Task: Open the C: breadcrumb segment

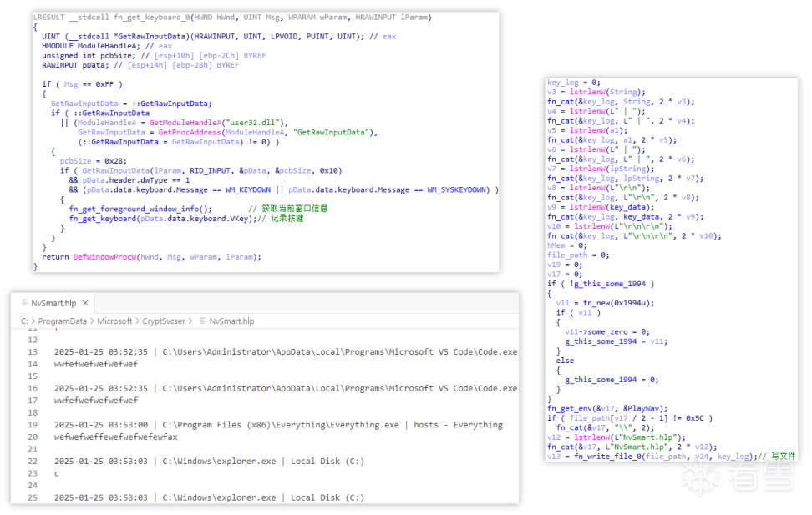Action: [x=24, y=321]
